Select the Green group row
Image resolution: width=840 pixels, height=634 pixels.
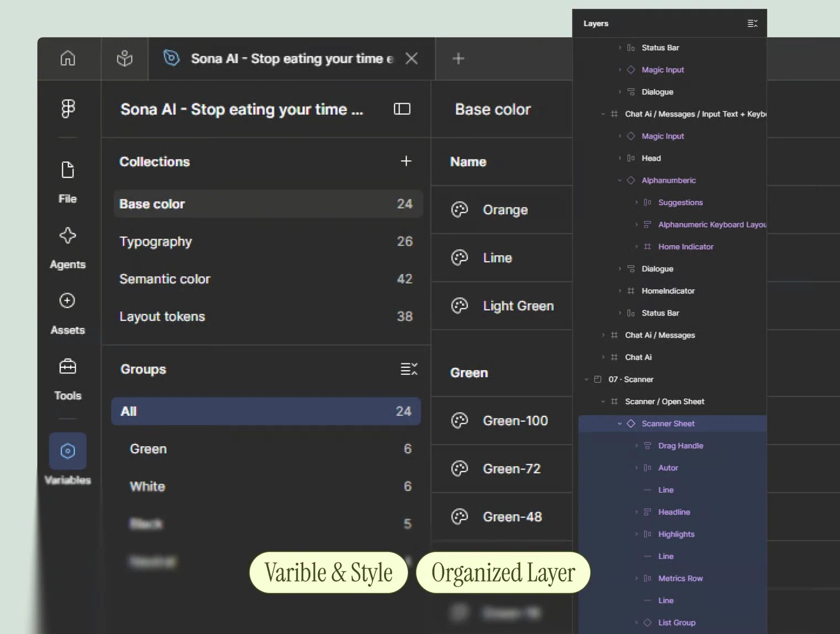tap(266, 448)
